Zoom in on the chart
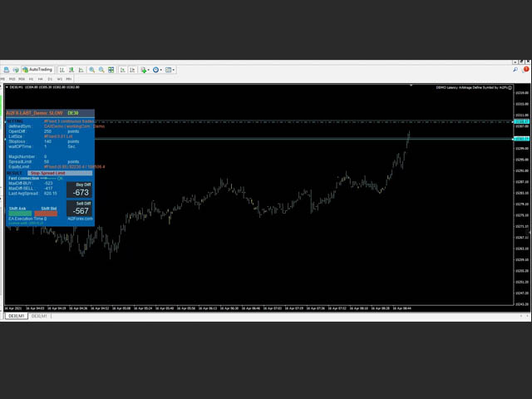The height and width of the screenshot is (399, 532). pyautogui.click(x=91, y=70)
